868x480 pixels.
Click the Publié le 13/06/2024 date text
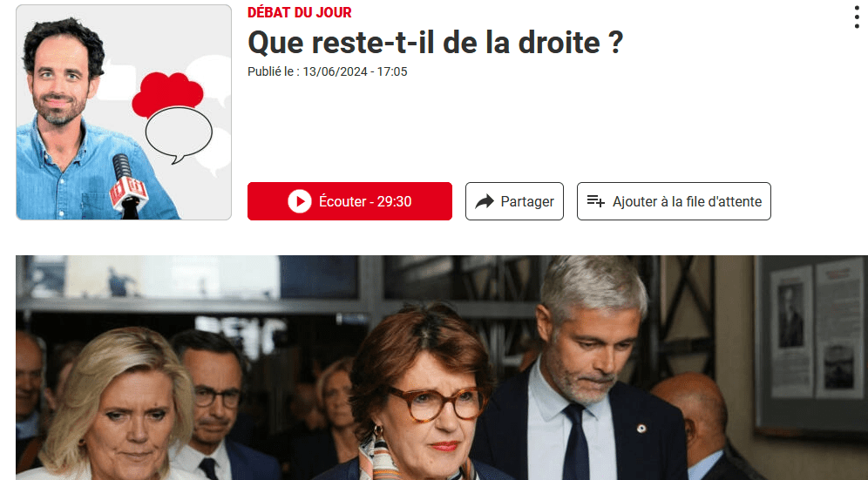[x=327, y=71]
